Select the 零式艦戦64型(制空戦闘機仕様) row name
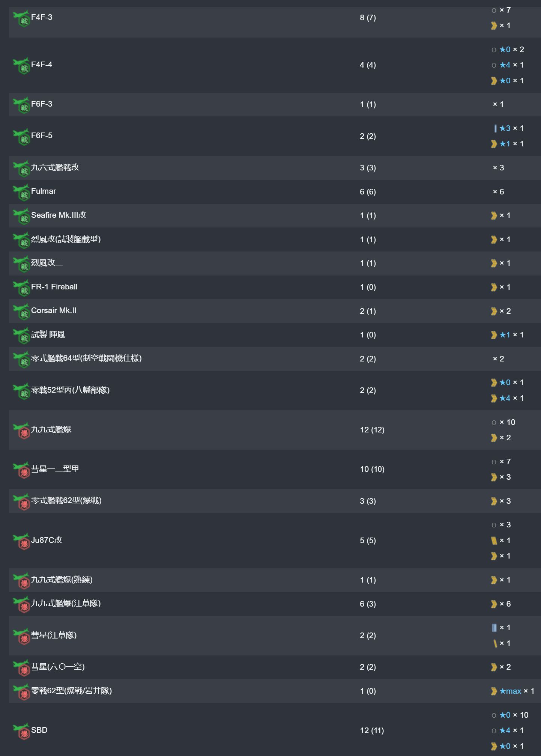The height and width of the screenshot is (756, 541). coord(86,358)
